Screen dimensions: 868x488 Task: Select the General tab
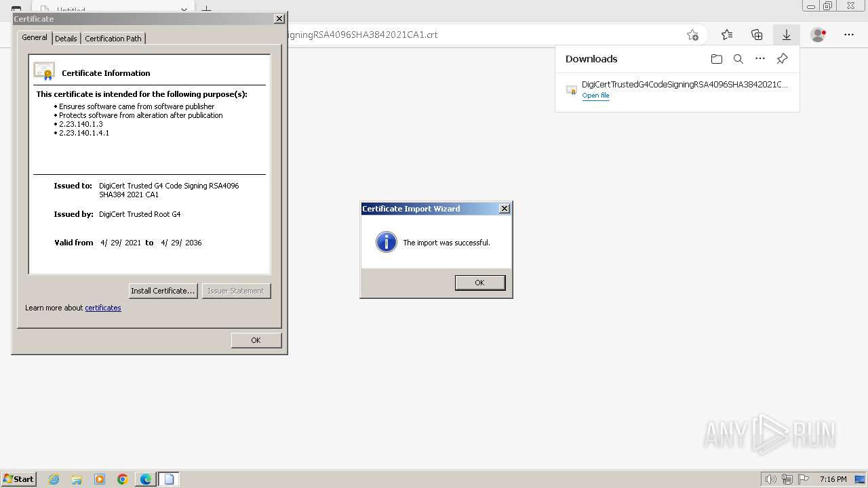[35, 37]
